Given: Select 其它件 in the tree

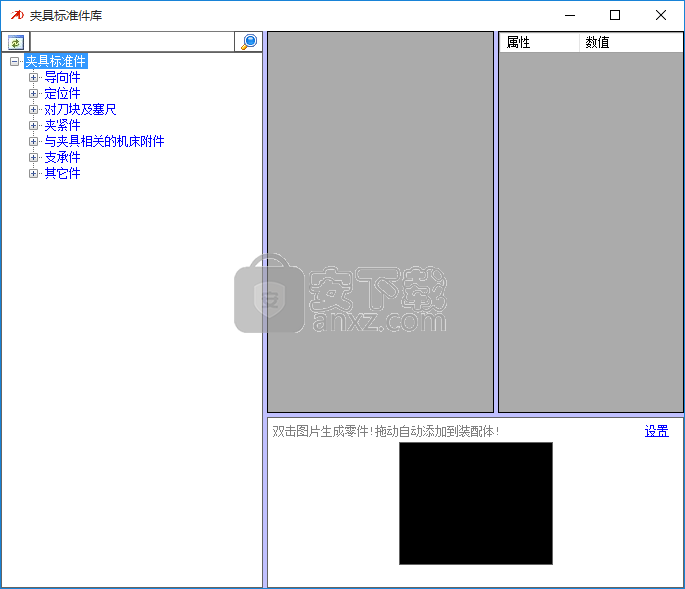Looking at the screenshot, I should click(x=62, y=173).
